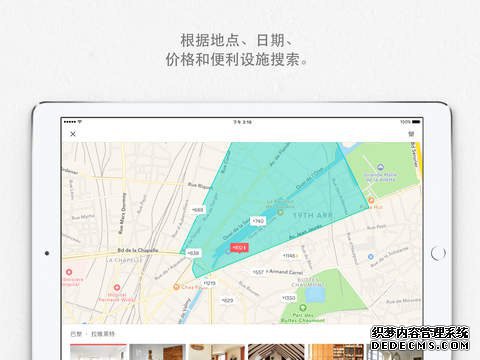This screenshot has height=360, width=480.
Task: Tap the 巴黎 breadcrumb label
Action: click(x=76, y=334)
